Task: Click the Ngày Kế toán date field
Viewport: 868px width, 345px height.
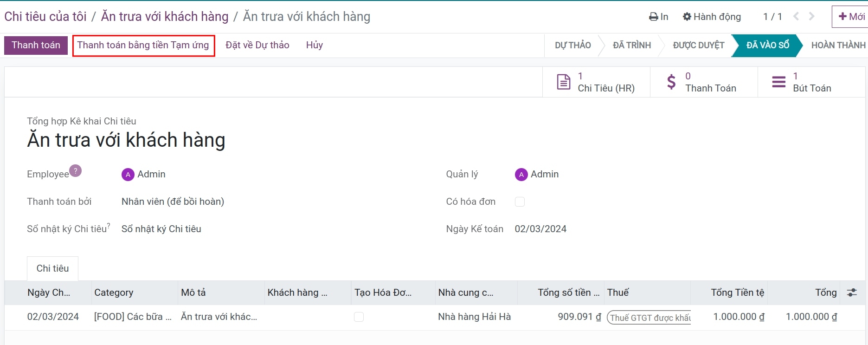Action: pos(540,229)
